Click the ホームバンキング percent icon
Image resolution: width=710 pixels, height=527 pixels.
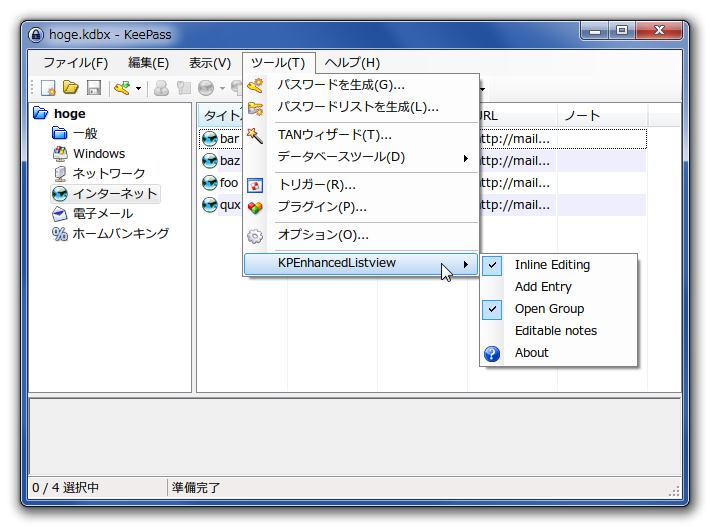60,234
